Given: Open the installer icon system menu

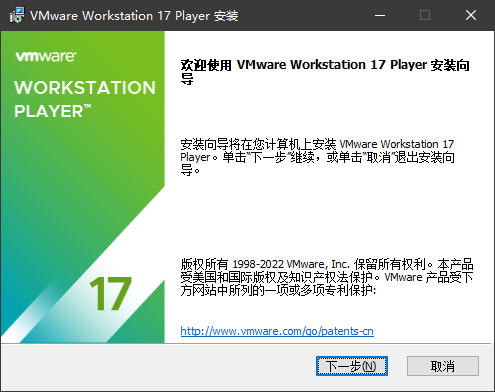Looking at the screenshot, I should pos(16,15).
